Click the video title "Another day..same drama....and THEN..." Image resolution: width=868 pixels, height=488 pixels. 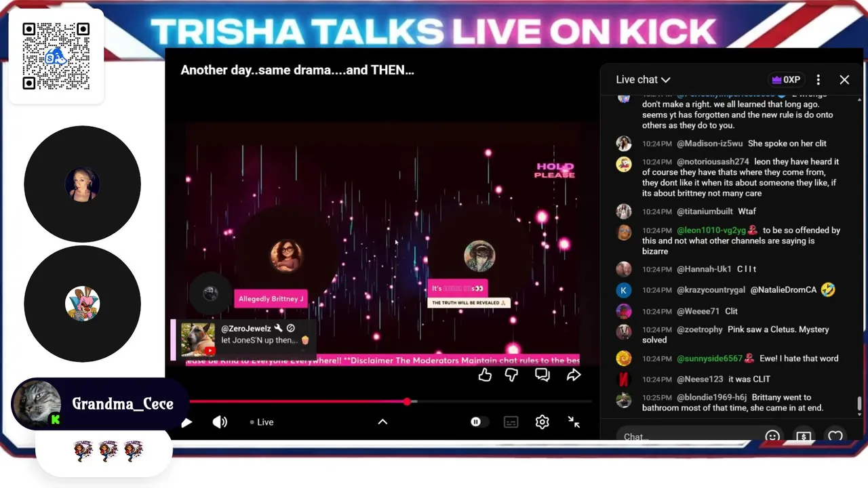297,70
